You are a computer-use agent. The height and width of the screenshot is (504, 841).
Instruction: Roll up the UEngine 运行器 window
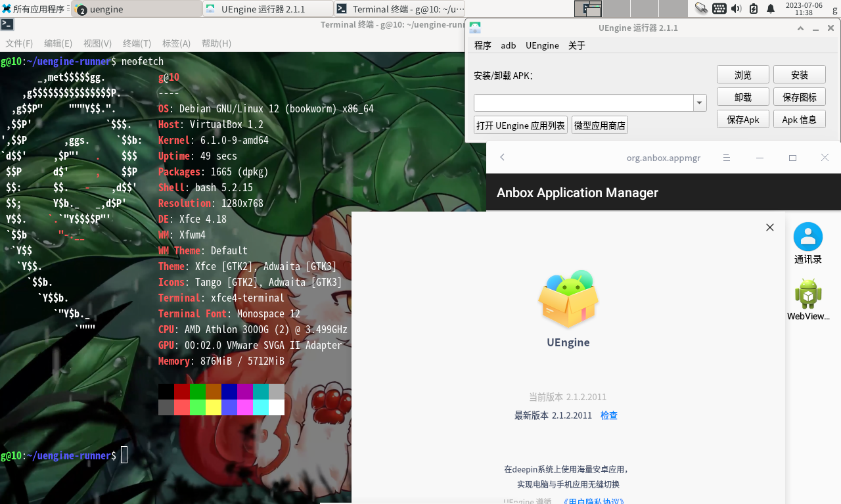800,28
